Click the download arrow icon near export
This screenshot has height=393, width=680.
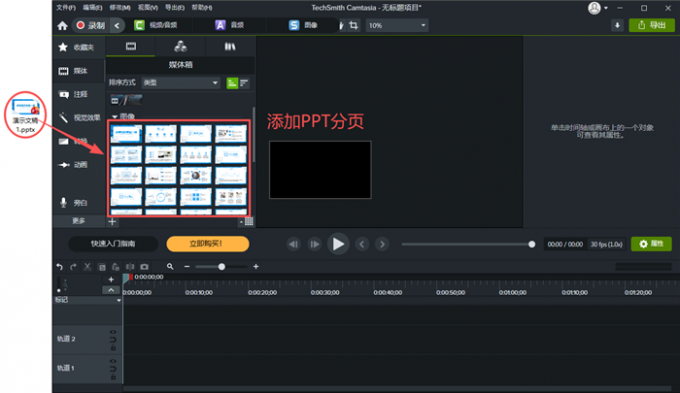coord(617,25)
